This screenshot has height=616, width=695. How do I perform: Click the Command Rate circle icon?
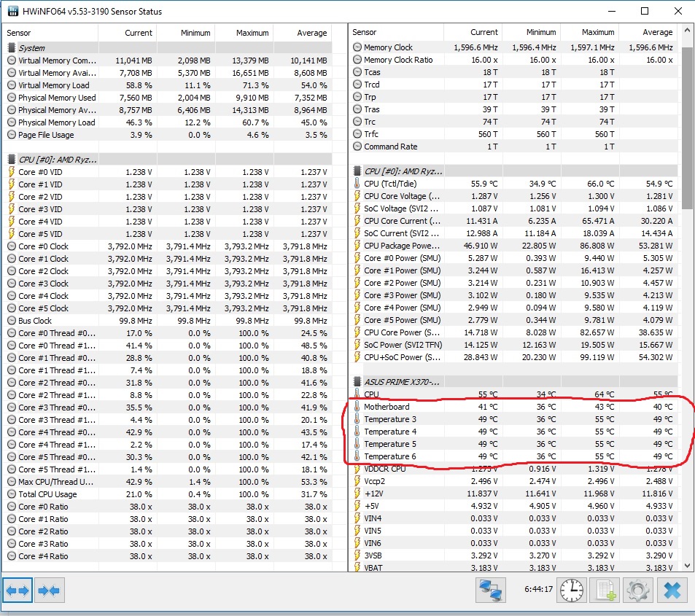(x=357, y=147)
